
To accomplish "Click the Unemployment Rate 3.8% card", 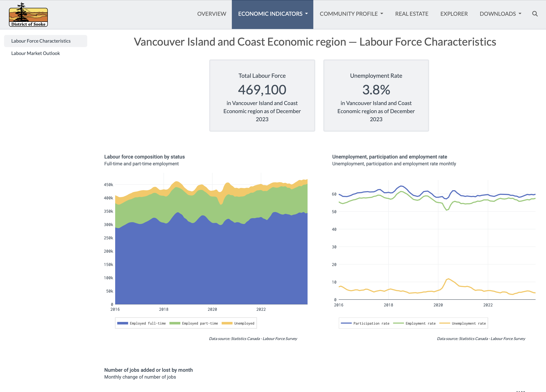I will 376,95.
